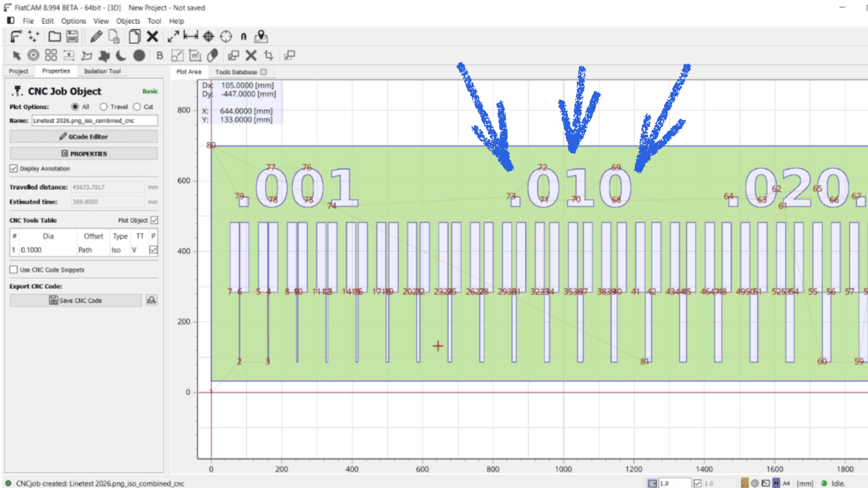Click the pencil Editor icon
The height and width of the screenshot is (488, 868).
[96, 37]
